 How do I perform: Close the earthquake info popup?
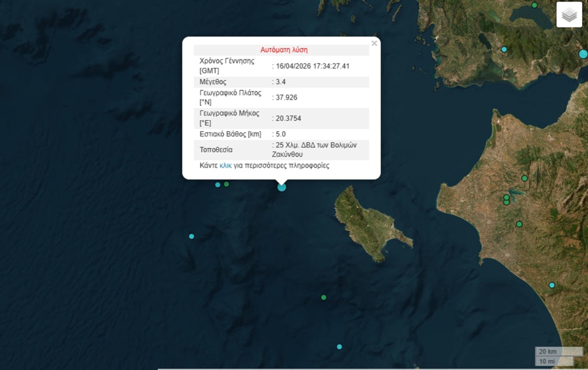(x=374, y=44)
